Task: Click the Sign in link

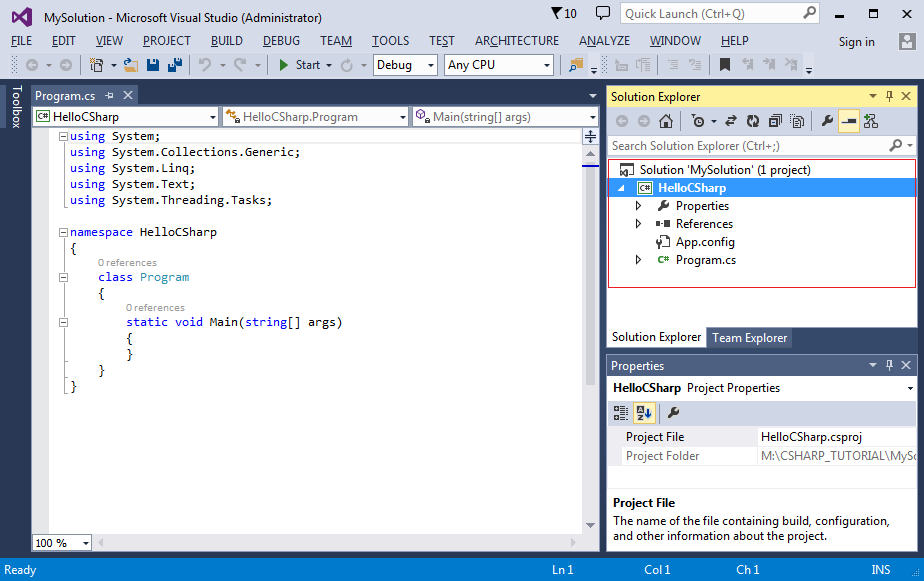Action: (x=856, y=42)
